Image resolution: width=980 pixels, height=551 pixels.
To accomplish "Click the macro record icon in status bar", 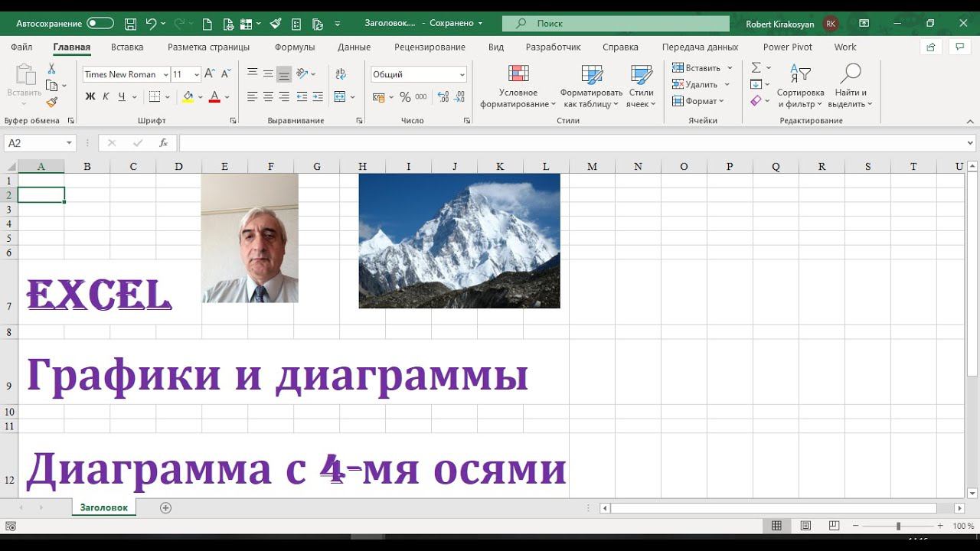I will tap(11, 527).
